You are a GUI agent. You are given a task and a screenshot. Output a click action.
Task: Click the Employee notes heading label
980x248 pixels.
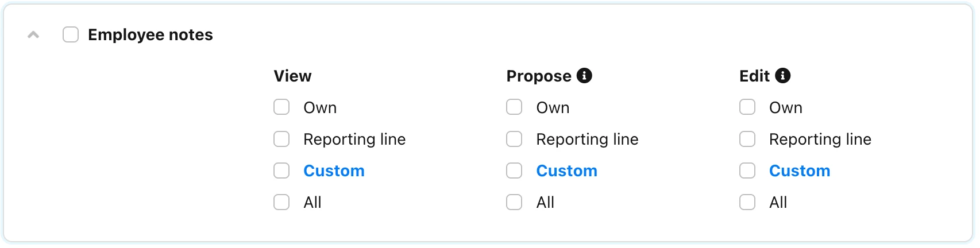(x=151, y=35)
